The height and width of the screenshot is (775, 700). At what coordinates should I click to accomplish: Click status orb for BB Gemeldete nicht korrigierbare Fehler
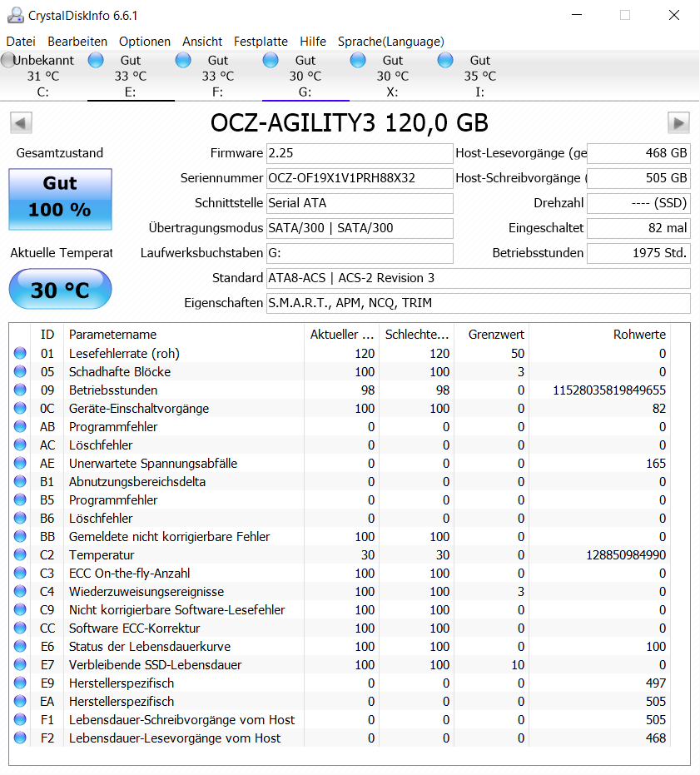pos(20,536)
